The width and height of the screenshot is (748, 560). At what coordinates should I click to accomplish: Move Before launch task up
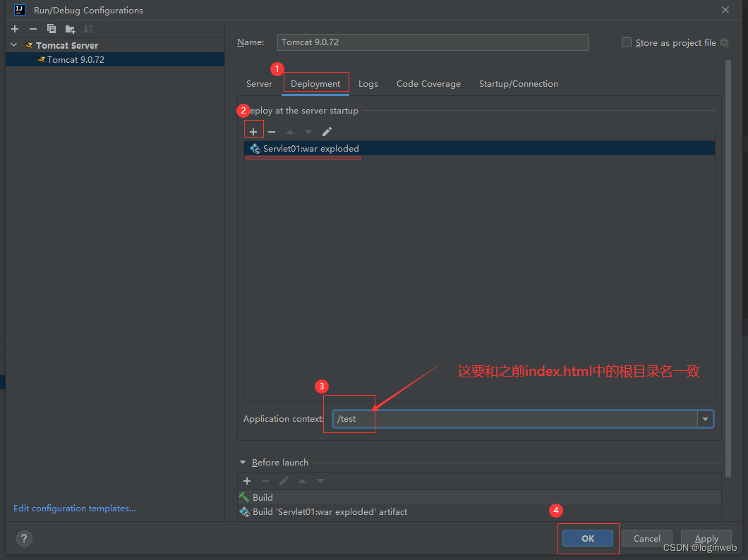tap(302, 481)
